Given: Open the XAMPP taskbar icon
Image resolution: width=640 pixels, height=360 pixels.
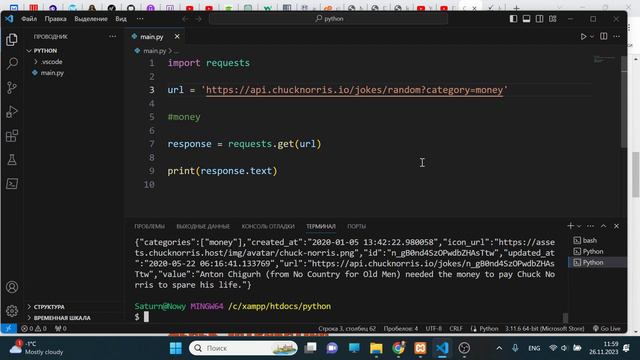Looking at the screenshot, I should (x=420, y=348).
